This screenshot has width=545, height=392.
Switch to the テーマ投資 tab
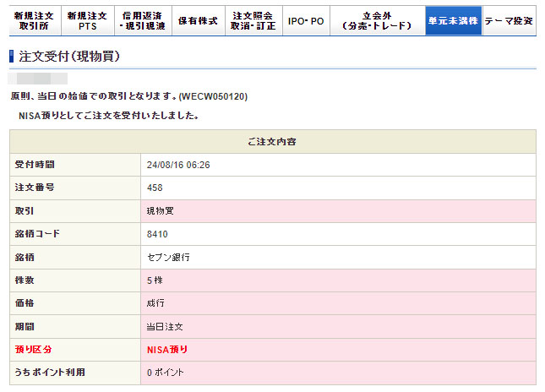click(x=510, y=20)
